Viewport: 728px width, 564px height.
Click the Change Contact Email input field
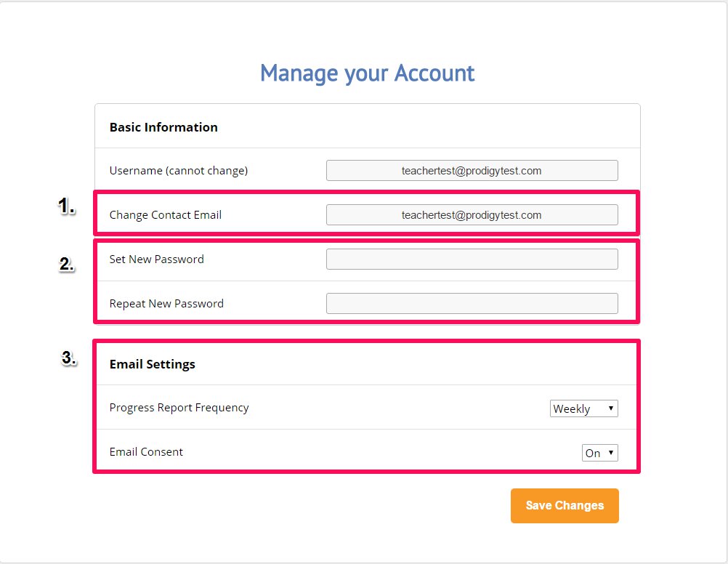pos(472,214)
